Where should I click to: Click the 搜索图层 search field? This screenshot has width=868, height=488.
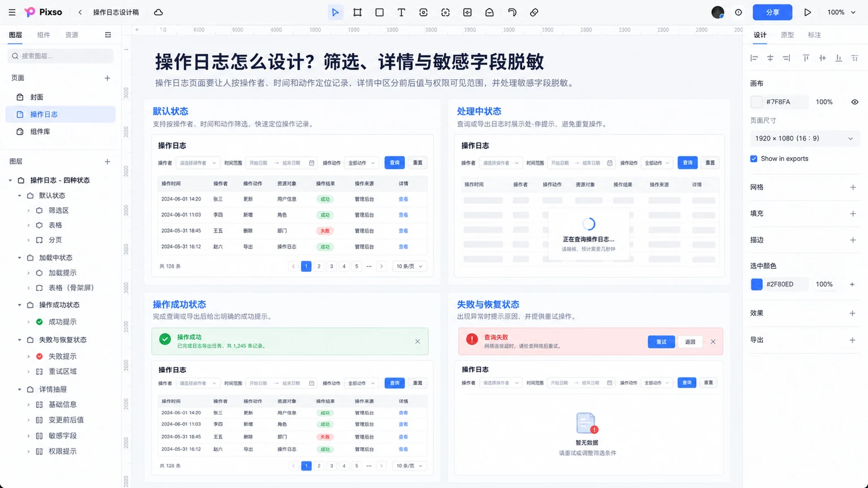tap(60, 56)
